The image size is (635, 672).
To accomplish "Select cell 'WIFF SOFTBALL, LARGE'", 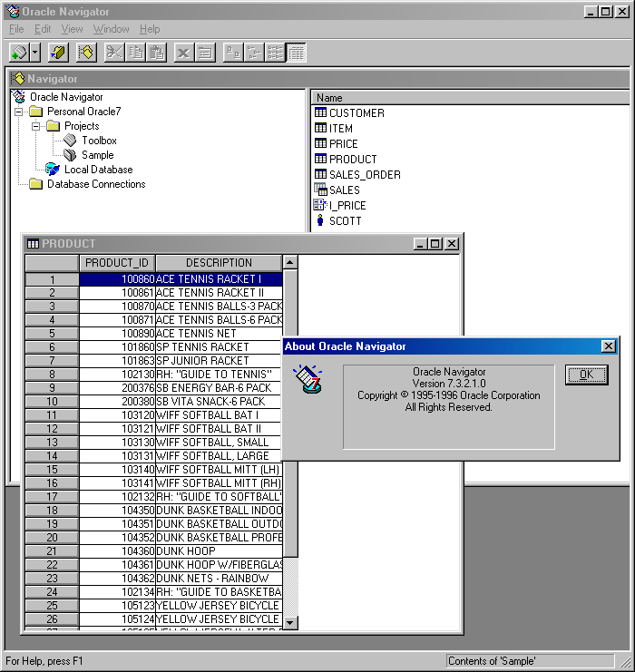I will (219, 456).
